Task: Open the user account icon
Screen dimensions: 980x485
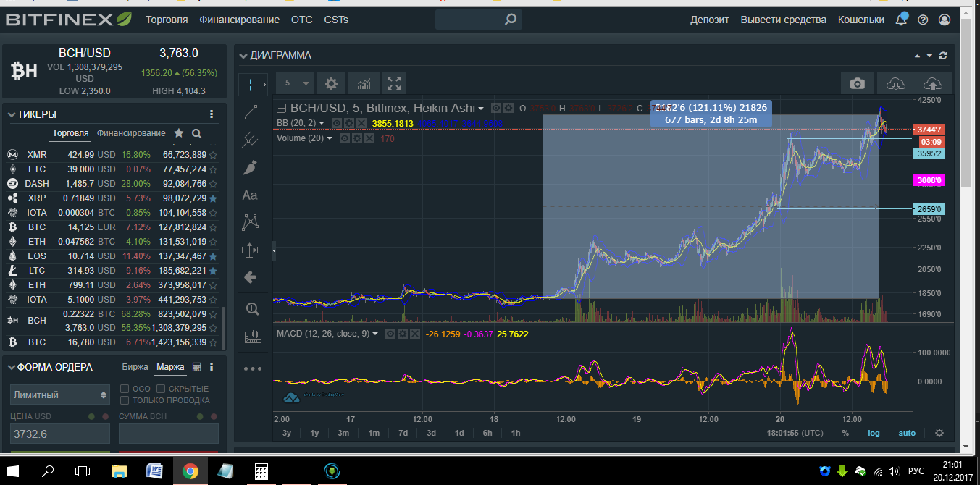Action: (x=944, y=20)
